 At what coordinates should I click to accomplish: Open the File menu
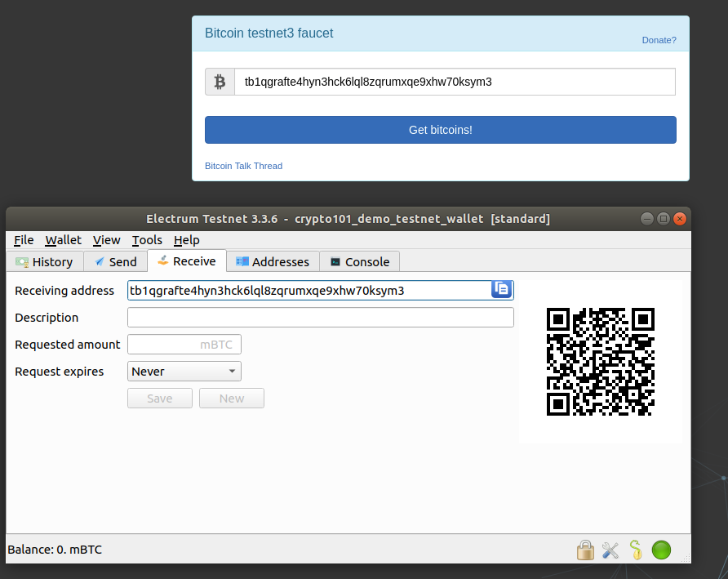(24, 240)
